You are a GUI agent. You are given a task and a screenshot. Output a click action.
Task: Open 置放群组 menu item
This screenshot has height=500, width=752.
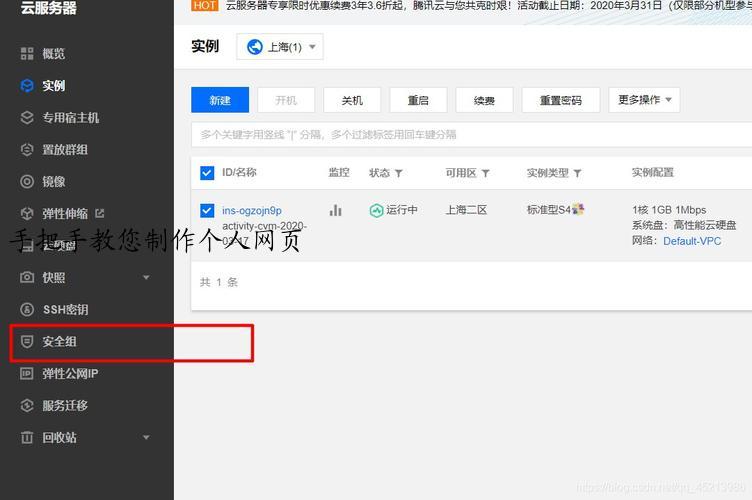tap(65, 150)
